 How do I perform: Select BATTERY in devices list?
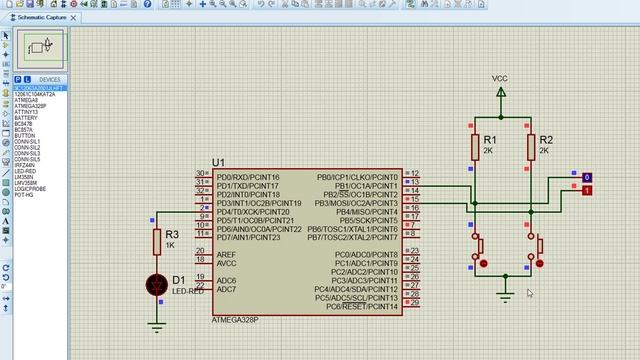point(26,118)
